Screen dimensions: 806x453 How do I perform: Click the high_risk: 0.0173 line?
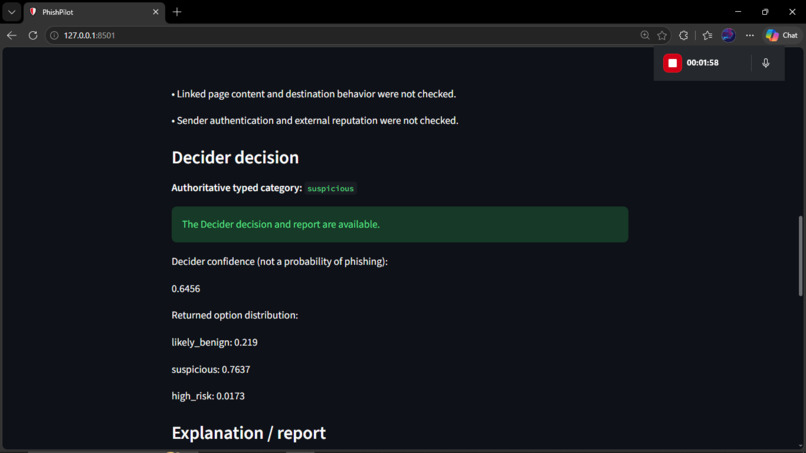(x=208, y=396)
